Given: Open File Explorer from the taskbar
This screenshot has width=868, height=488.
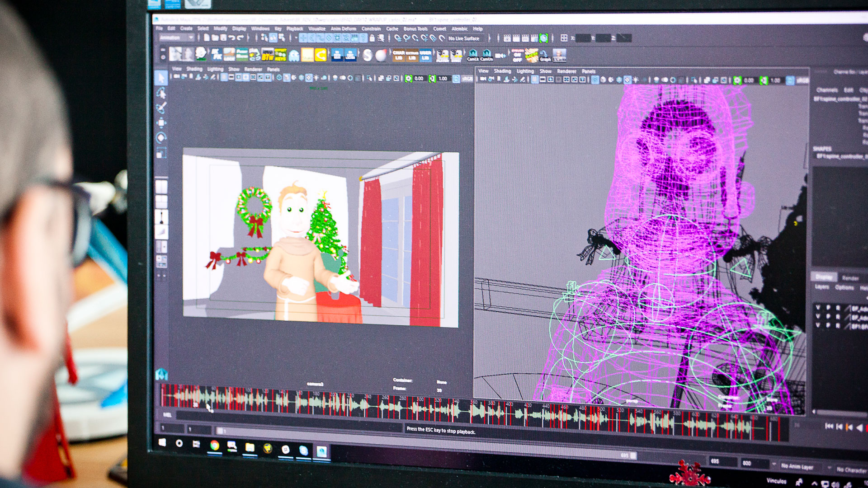Looking at the screenshot, I should point(250,448).
